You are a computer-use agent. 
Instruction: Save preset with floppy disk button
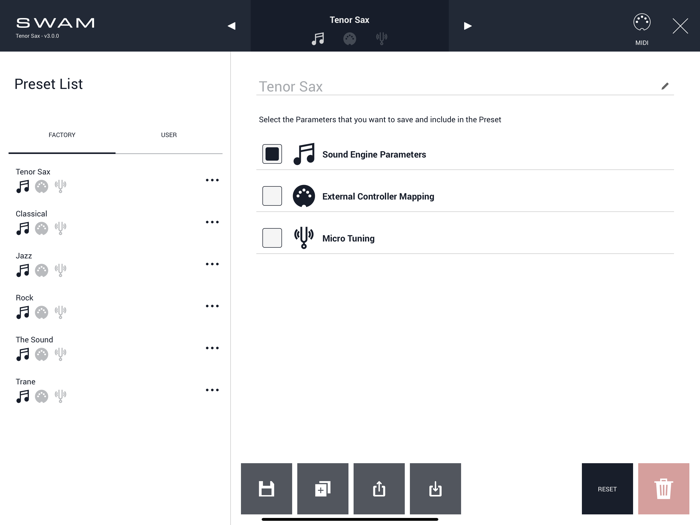pyautogui.click(x=267, y=489)
